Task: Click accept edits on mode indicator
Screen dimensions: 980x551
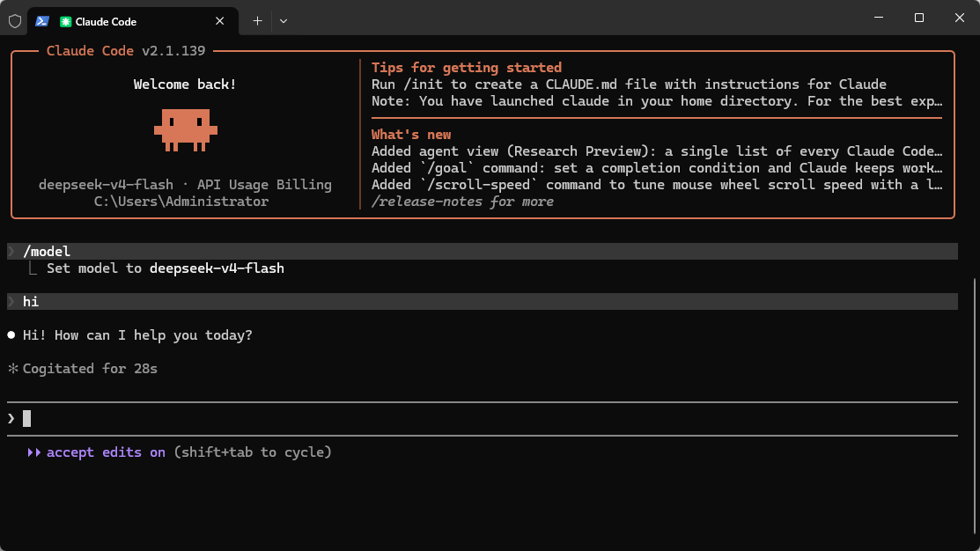Action: pos(106,452)
